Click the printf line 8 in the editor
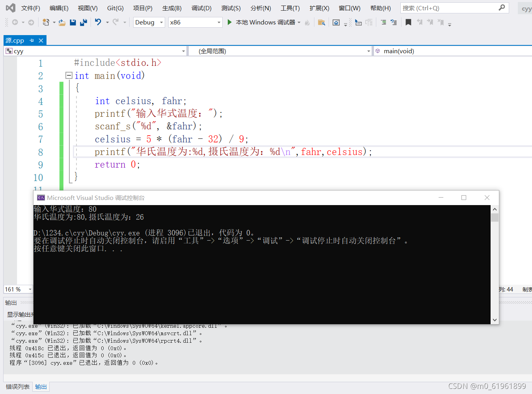 click(233, 152)
